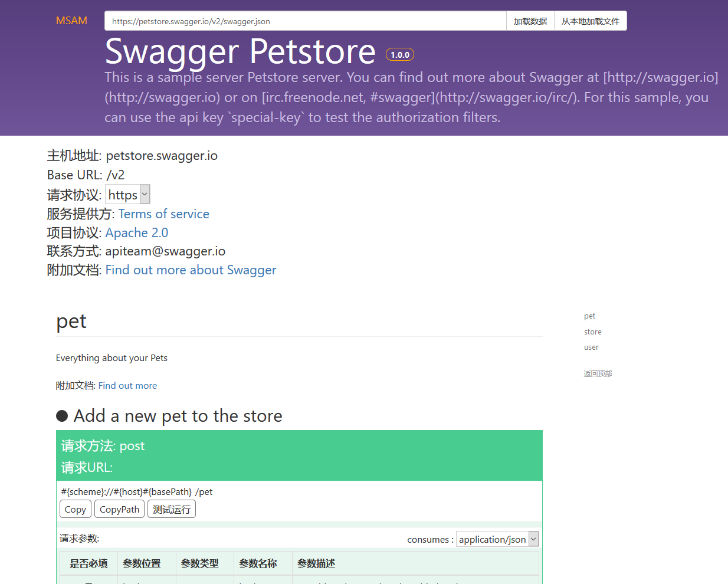This screenshot has height=584, width=728.
Task: Open the pet Find out more link
Action: click(127, 385)
